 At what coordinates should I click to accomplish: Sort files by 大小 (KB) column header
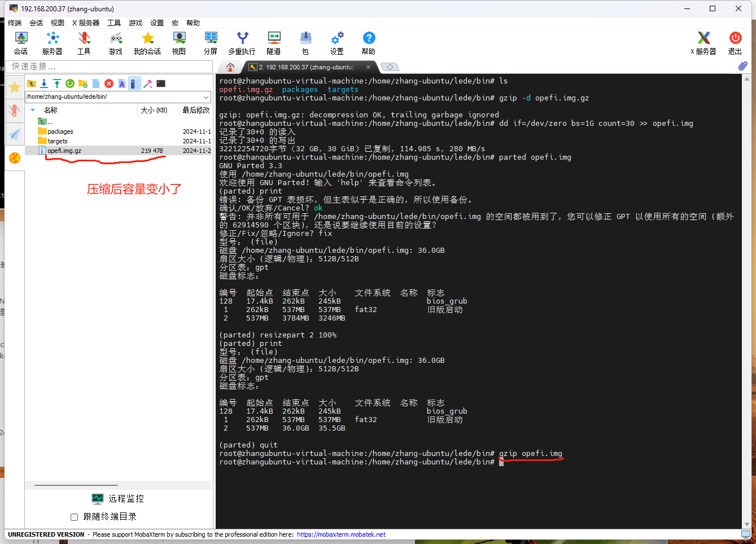154,110
